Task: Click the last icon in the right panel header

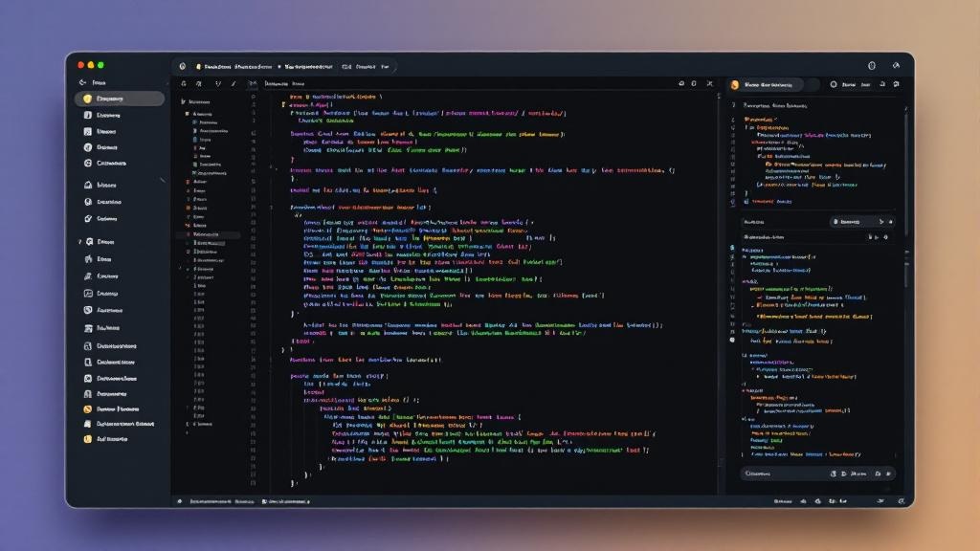Action: pos(896,84)
